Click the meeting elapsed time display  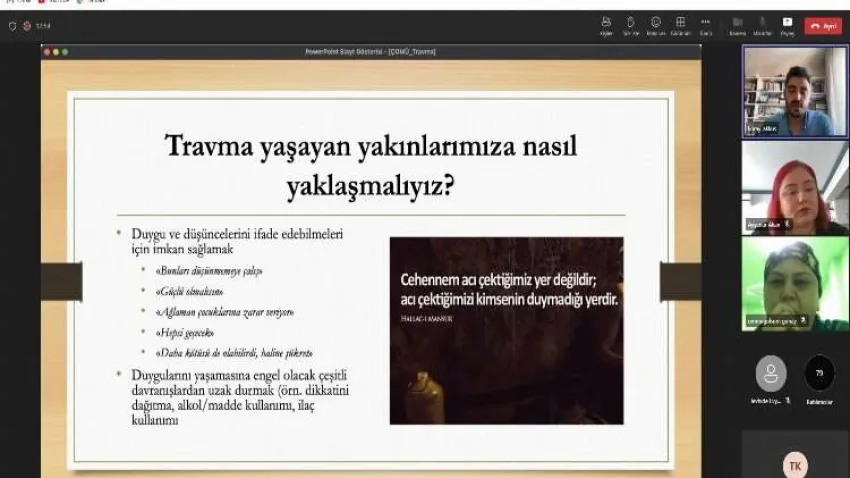pos(43,26)
